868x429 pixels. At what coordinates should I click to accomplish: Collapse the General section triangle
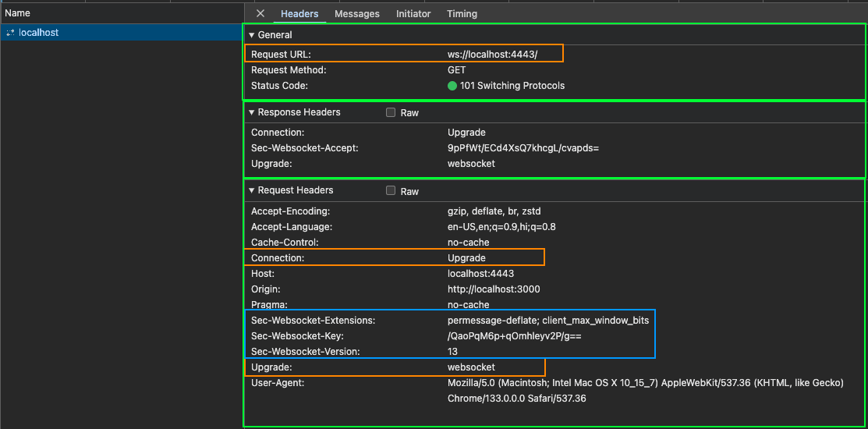coord(252,35)
